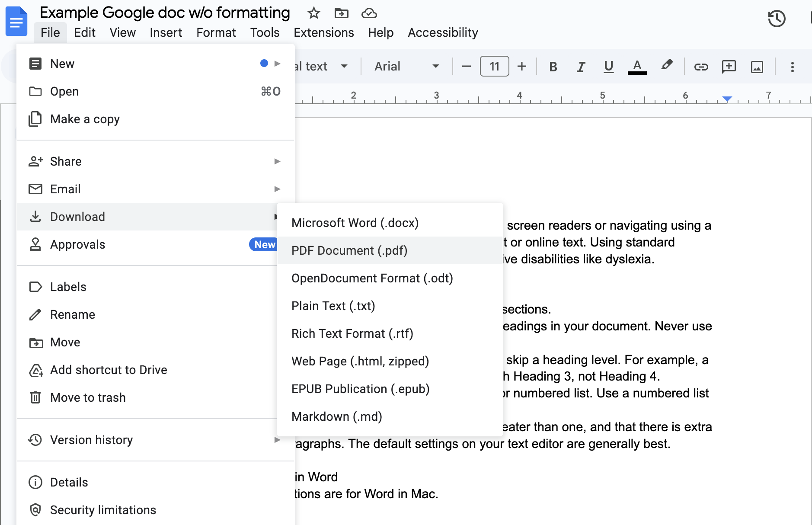
Task: Open version history via clock icon
Action: click(x=777, y=19)
